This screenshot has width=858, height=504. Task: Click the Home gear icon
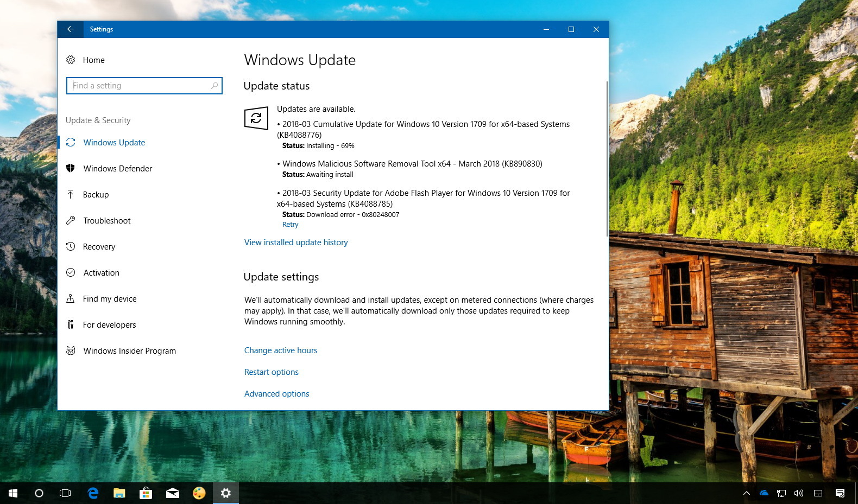pyautogui.click(x=71, y=60)
